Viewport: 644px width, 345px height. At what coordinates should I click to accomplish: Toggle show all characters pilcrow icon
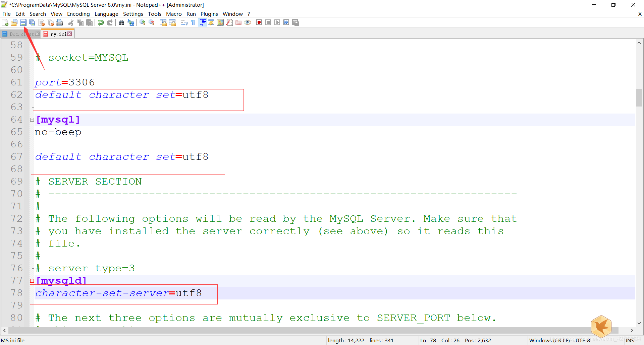coord(193,22)
